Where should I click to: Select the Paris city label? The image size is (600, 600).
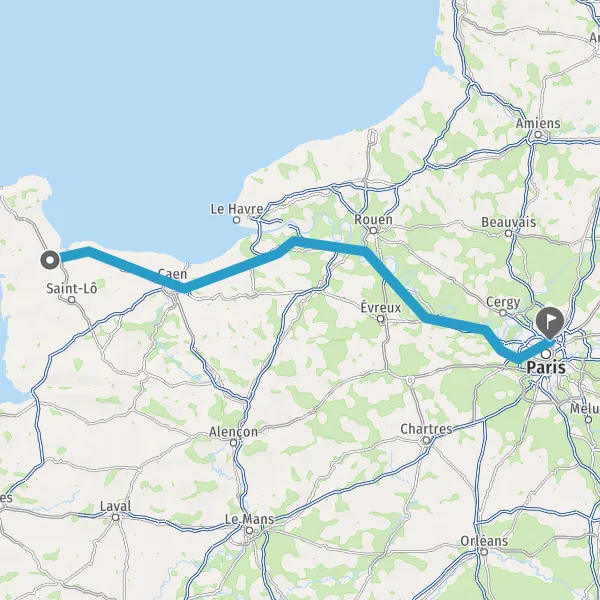click(546, 367)
